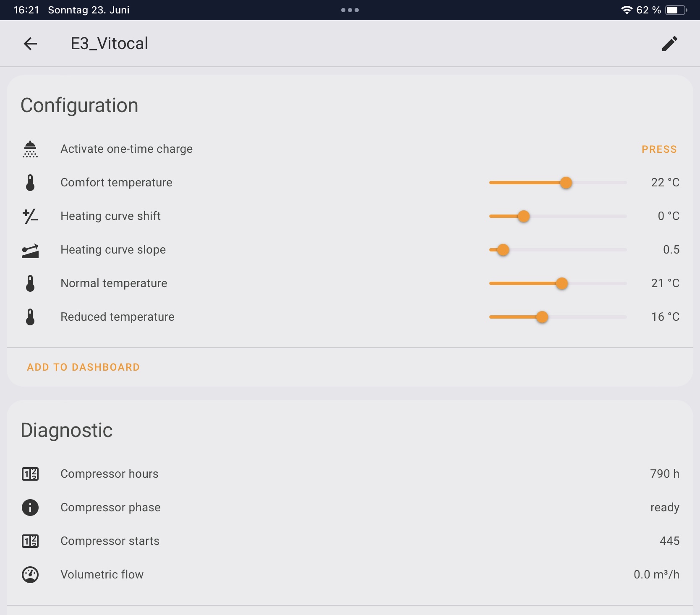
Task: Click the 445 compressor starts value
Action: [x=669, y=541]
